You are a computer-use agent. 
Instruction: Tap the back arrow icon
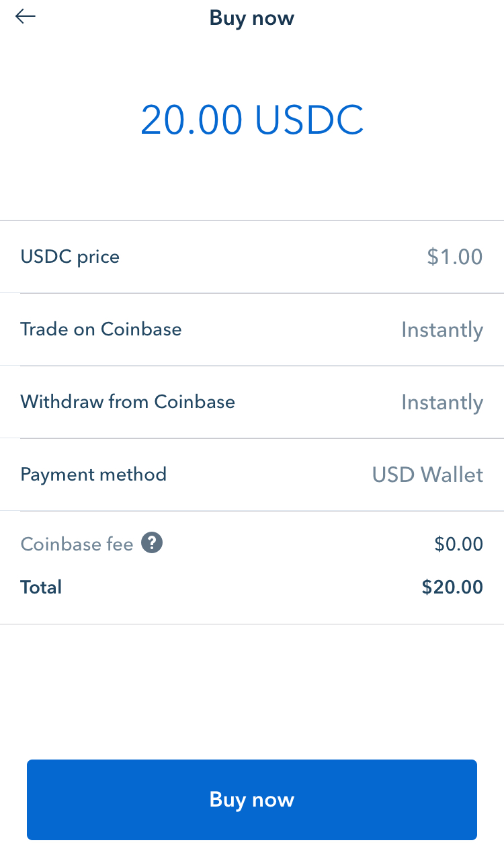click(x=26, y=17)
